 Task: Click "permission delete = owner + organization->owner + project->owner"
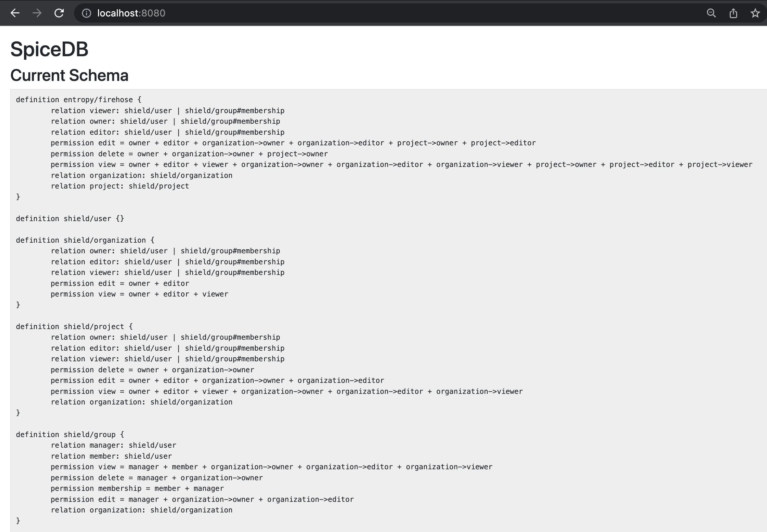189,154
